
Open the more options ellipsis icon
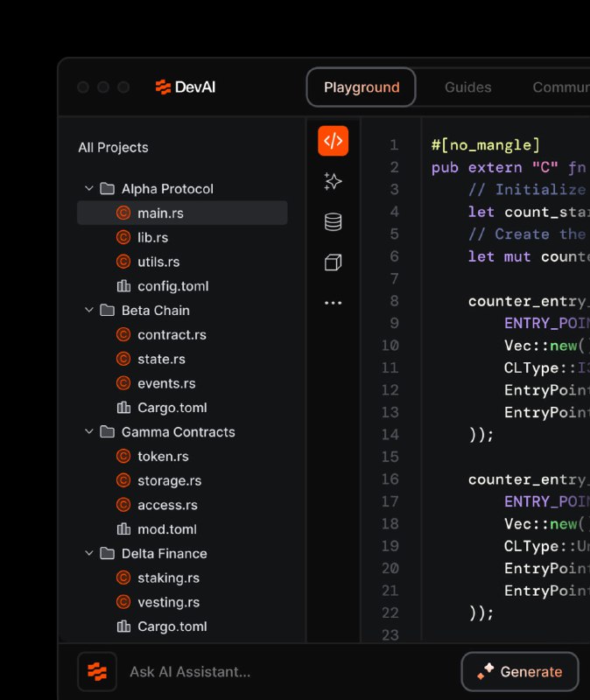[333, 303]
